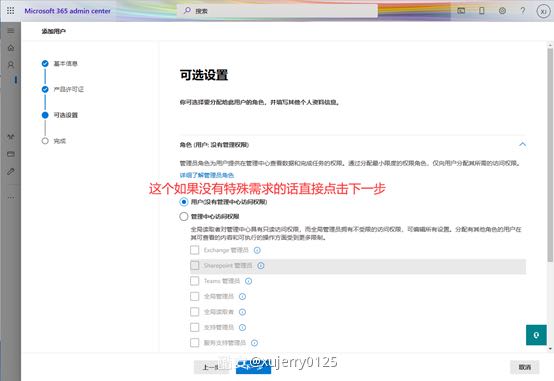This screenshot has height=381, width=554.
Task: Show all navigation items via ellipsis
Action: point(11,197)
